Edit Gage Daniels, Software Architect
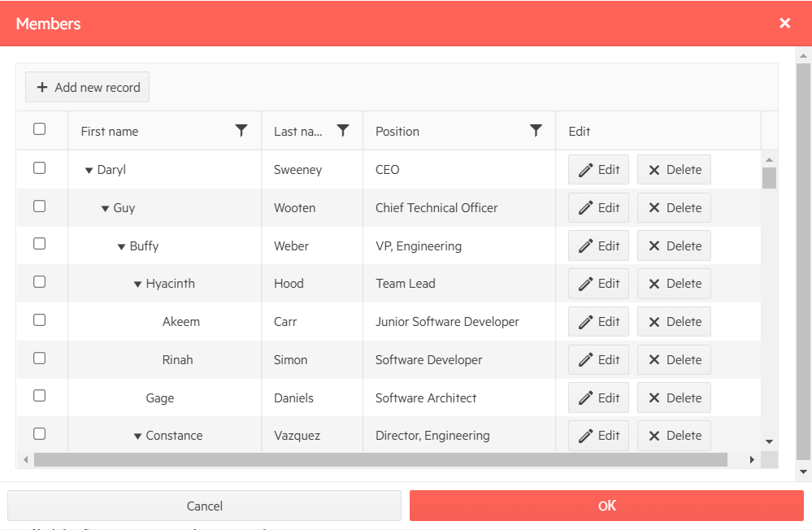Viewport: 812px width, 530px height. (x=598, y=397)
